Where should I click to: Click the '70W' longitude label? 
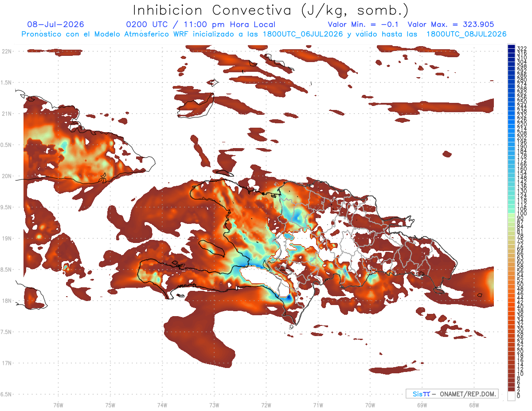pyautogui.click(x=370, y=405)
